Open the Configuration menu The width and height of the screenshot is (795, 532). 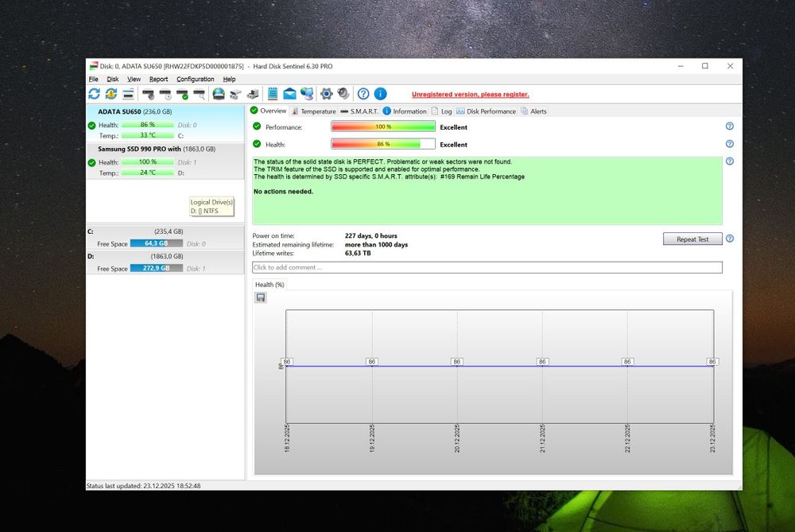click(x=196, y=79)
